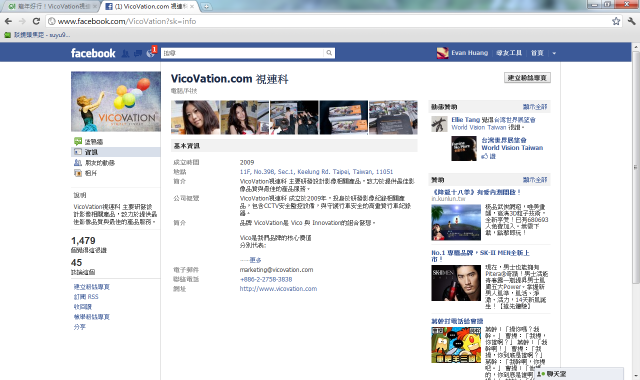Open the third photo in the photo strip
The width and height of the screenshot is (640, 380).
pyautogui.click(x=294, y=118)
